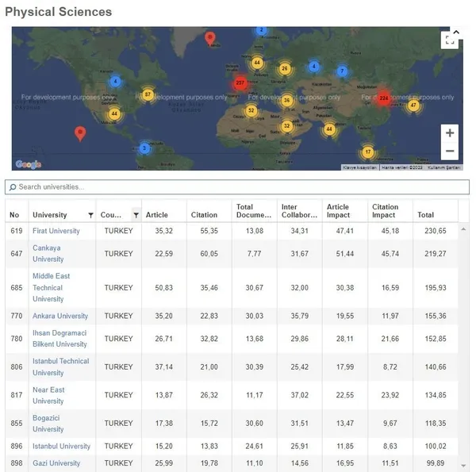The width and height of the screenshot is (476, 472).
Task: Sort by Inter Collaboration column header
Action: tap(299, 211)
